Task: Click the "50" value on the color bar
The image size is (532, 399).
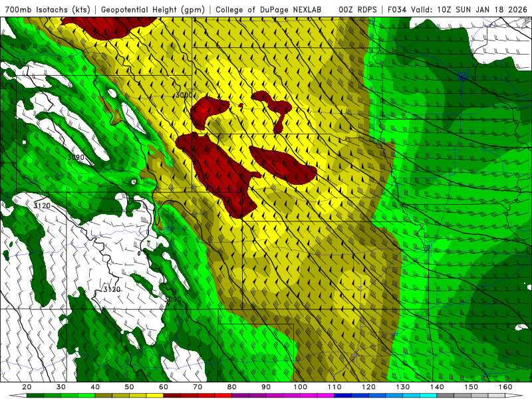Action: pyautogui.click(x=129, y=387)
